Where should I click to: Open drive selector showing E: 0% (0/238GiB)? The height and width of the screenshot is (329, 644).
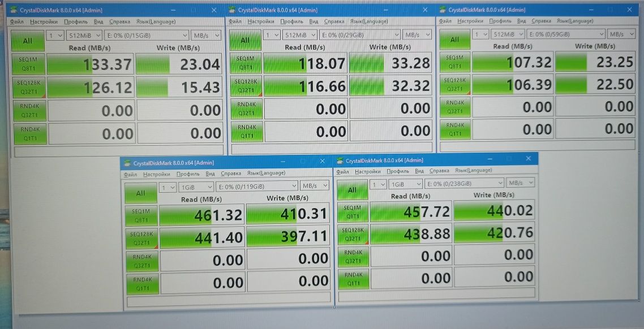465,183
